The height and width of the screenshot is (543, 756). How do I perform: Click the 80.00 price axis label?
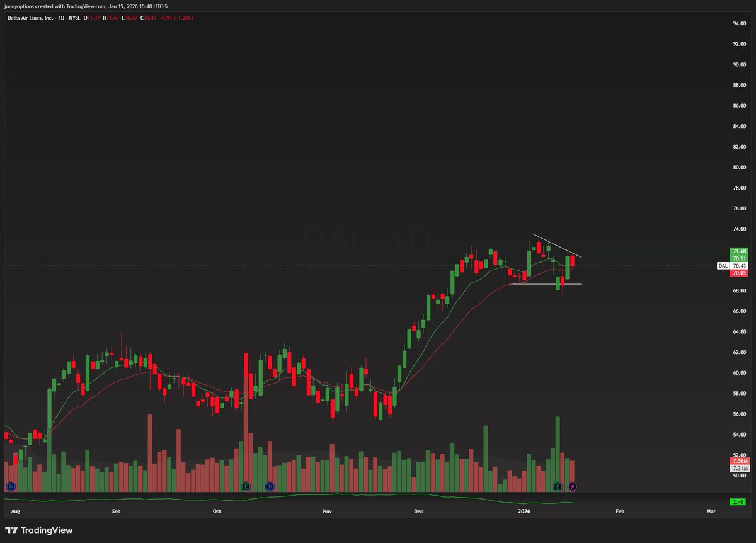coord(739,167)
